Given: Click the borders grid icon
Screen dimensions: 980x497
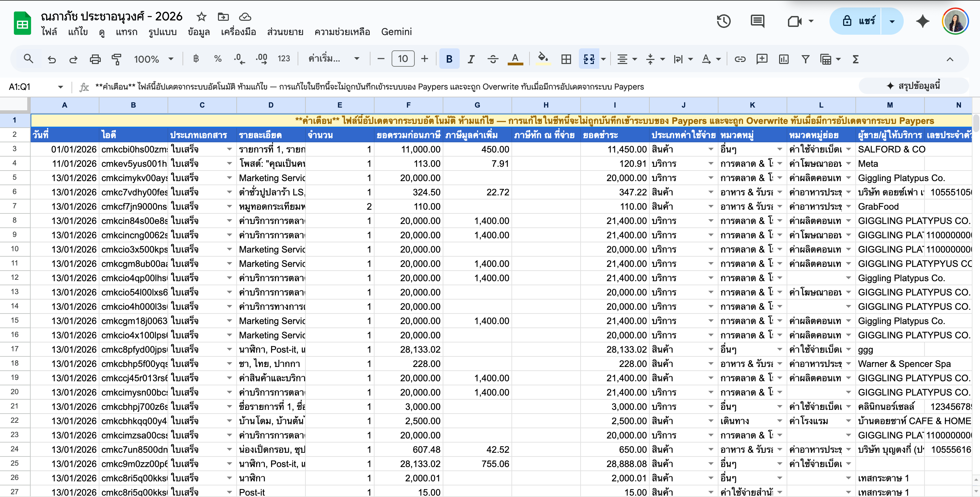Looking at the screenshot, I should [566, 59].
